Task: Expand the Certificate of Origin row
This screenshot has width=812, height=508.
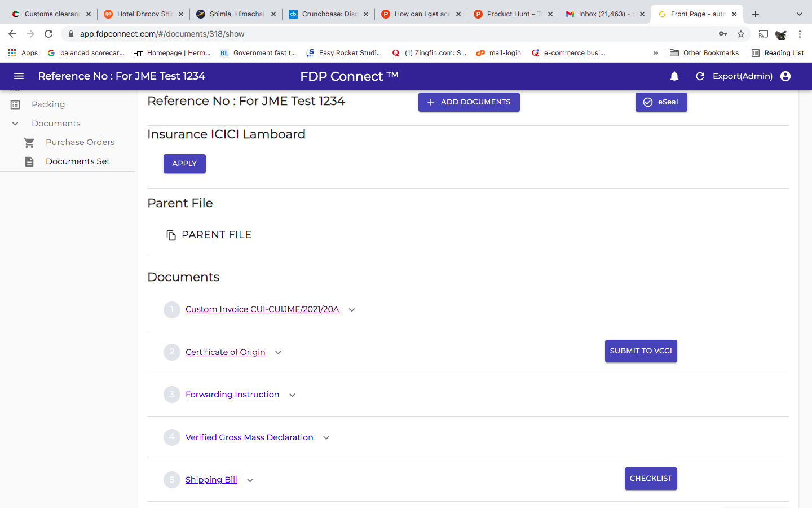Action: click(x=278, y=353)
